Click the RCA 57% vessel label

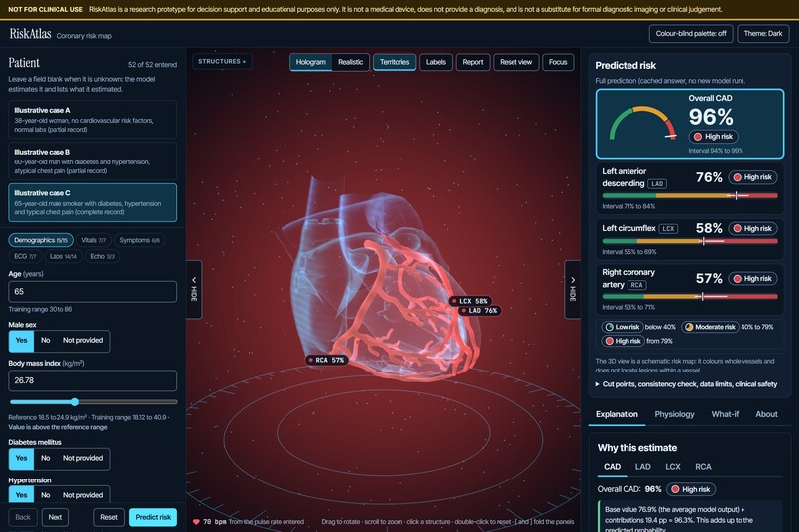(327, 360)
